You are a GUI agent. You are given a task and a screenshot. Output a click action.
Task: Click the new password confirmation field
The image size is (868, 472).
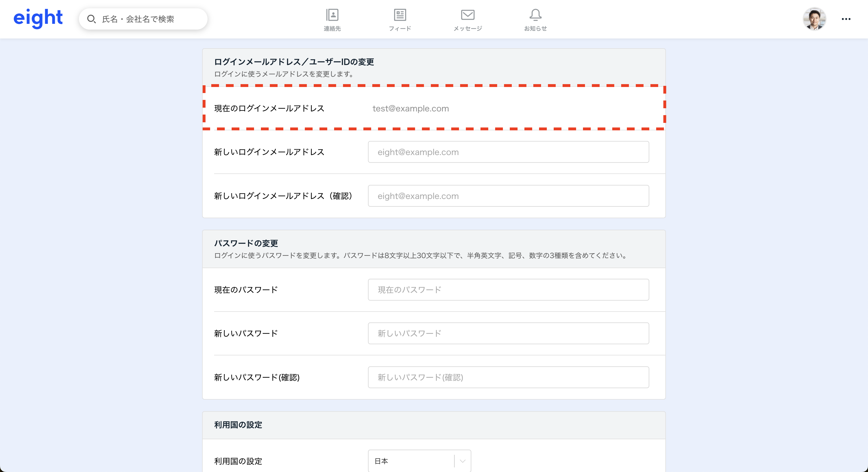click(x=508, y=377)
